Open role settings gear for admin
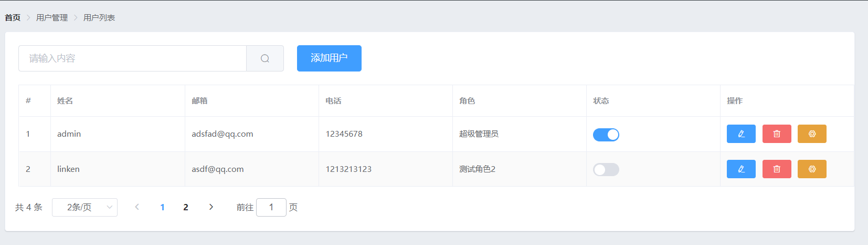This screenshot has width=868, height=245. (812, 134)
